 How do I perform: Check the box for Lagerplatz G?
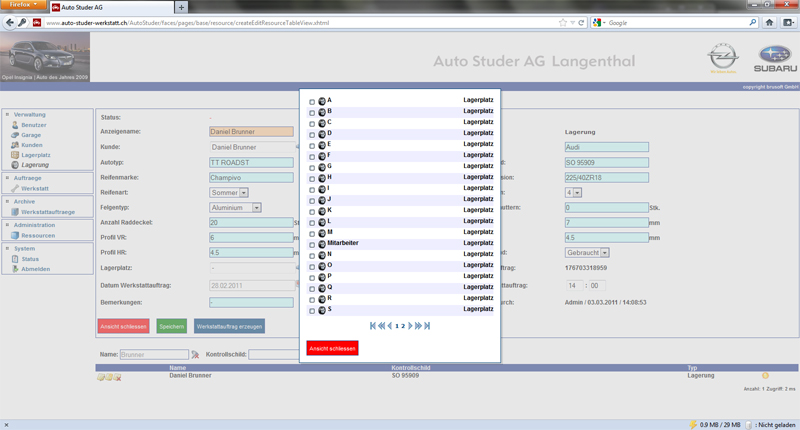click(312, 168)
